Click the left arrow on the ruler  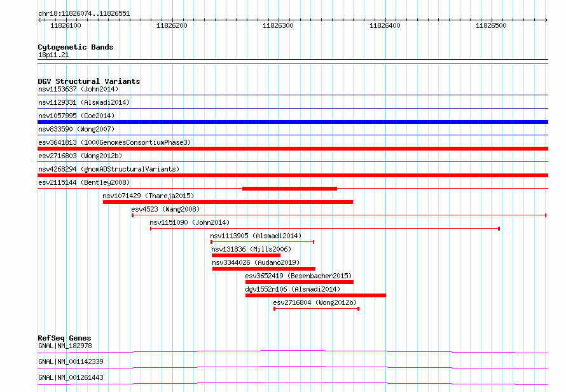39,20
